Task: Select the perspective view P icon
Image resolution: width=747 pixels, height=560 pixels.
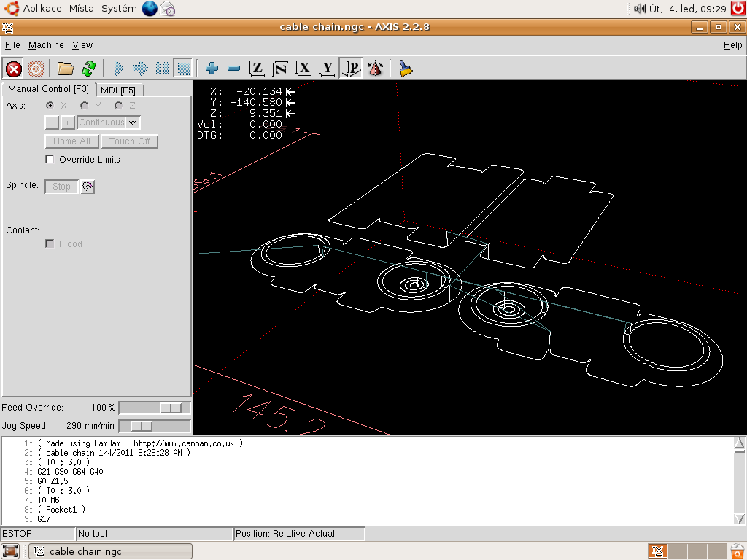Action: [352, 69]
